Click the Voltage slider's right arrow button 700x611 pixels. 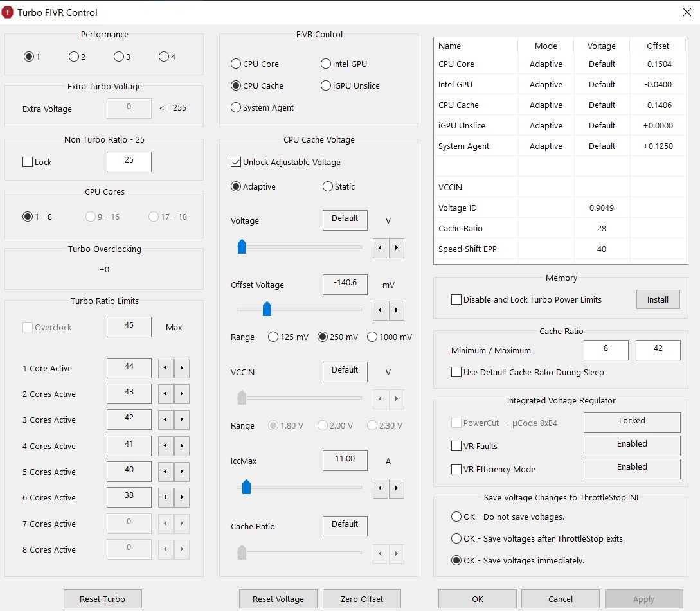point(397,248)
